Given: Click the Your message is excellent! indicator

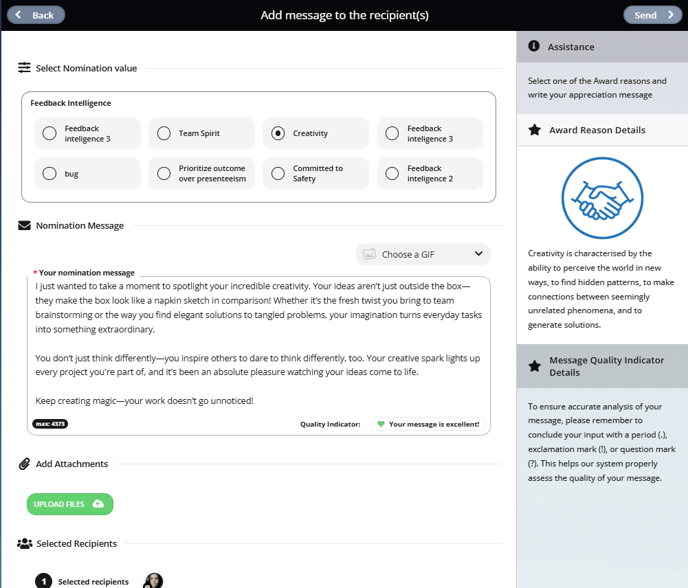Looking at the screenshot, I should coord(428,424).
